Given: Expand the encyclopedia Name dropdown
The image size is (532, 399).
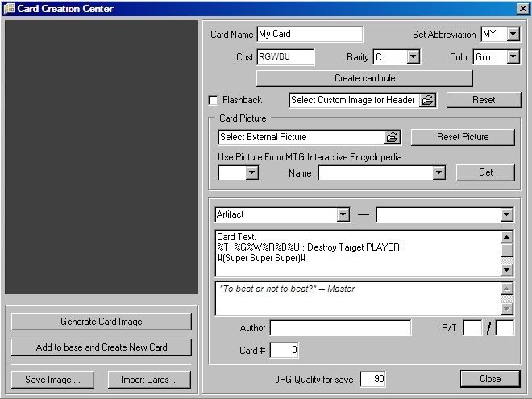Looking at the screenshot, I should pos(438,172).
